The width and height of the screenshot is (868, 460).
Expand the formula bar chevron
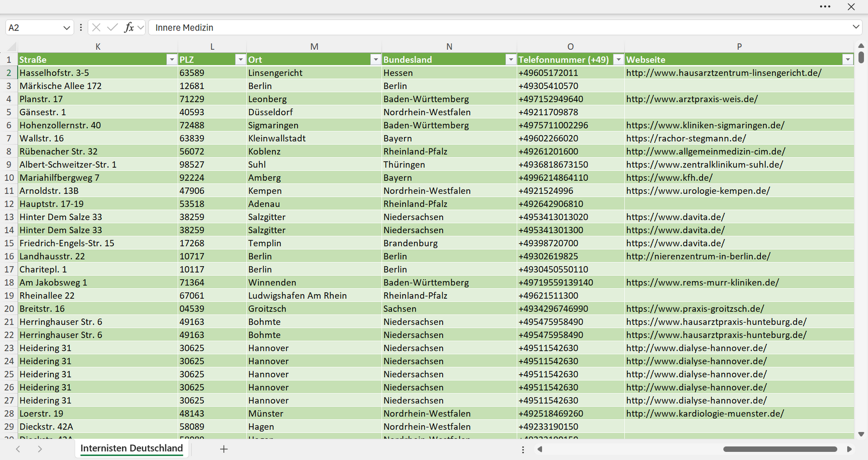856,27
